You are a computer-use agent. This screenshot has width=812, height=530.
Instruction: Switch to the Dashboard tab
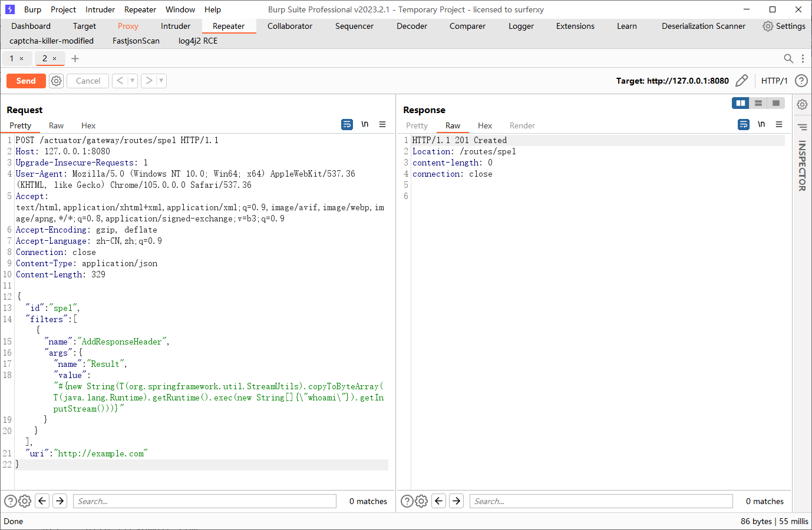(x=31, y=26)
